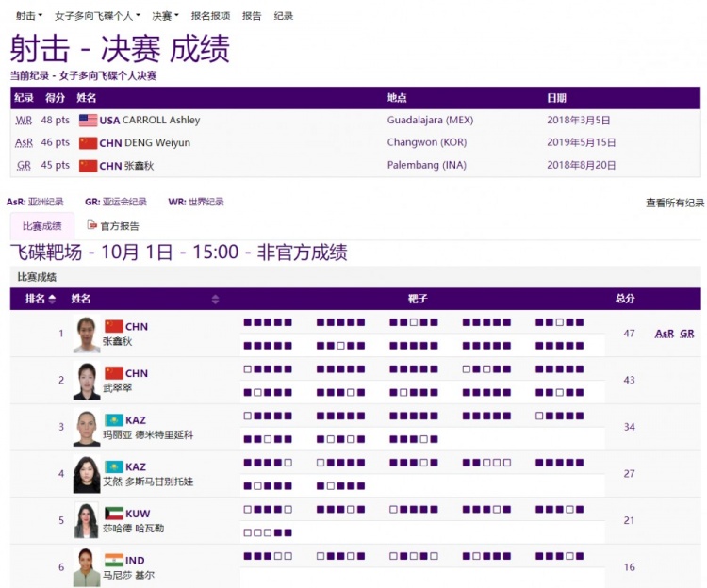The height and width of the screenshot is (588, 707).
Task: Click the India flag icon
Action: 114,560
